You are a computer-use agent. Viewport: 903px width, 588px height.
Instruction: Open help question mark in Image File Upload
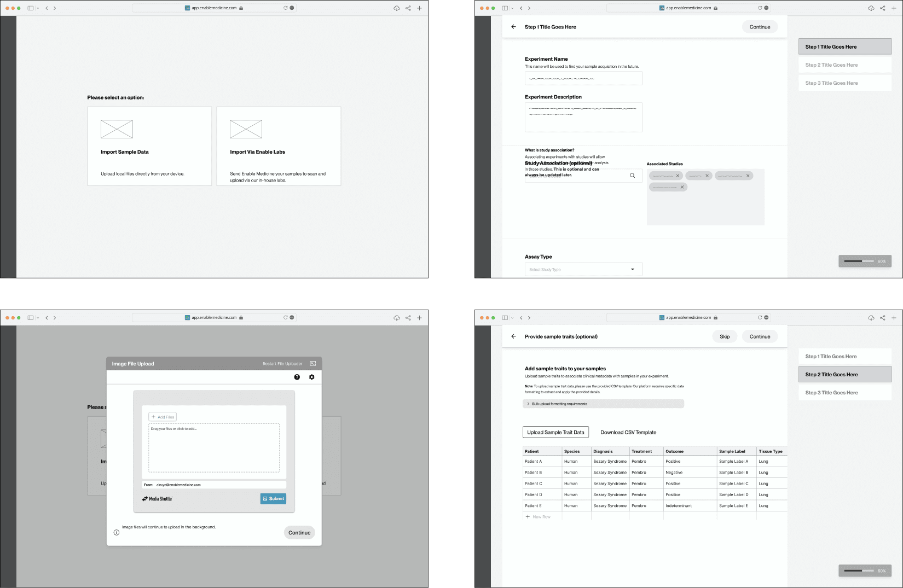(297, 377)
